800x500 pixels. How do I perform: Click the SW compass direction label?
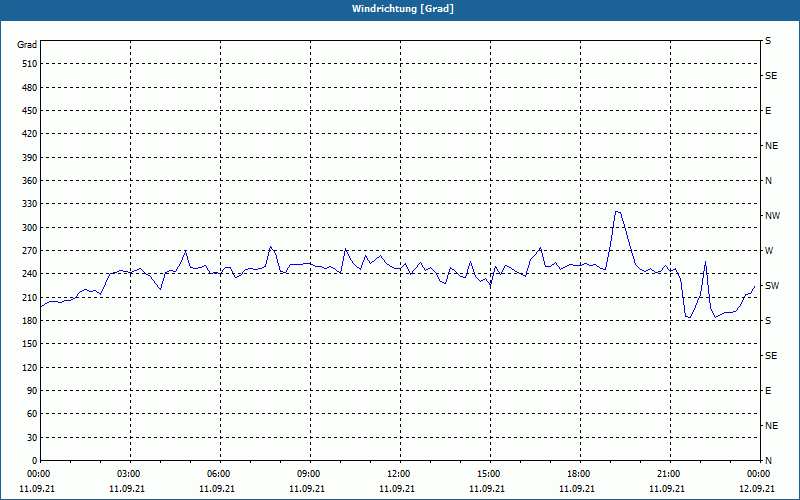[x=772, y=286]
